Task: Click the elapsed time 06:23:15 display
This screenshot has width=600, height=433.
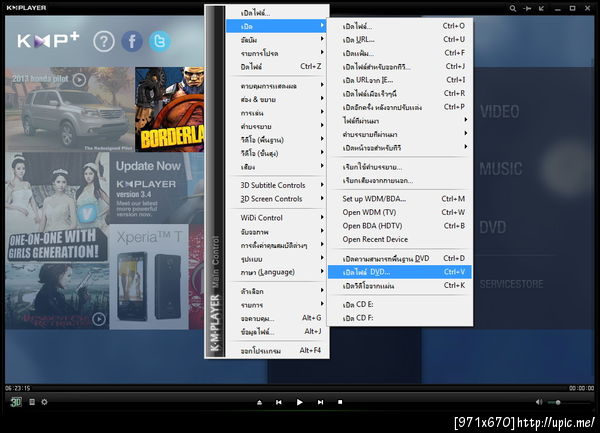Action: click(x=18, y=388)
